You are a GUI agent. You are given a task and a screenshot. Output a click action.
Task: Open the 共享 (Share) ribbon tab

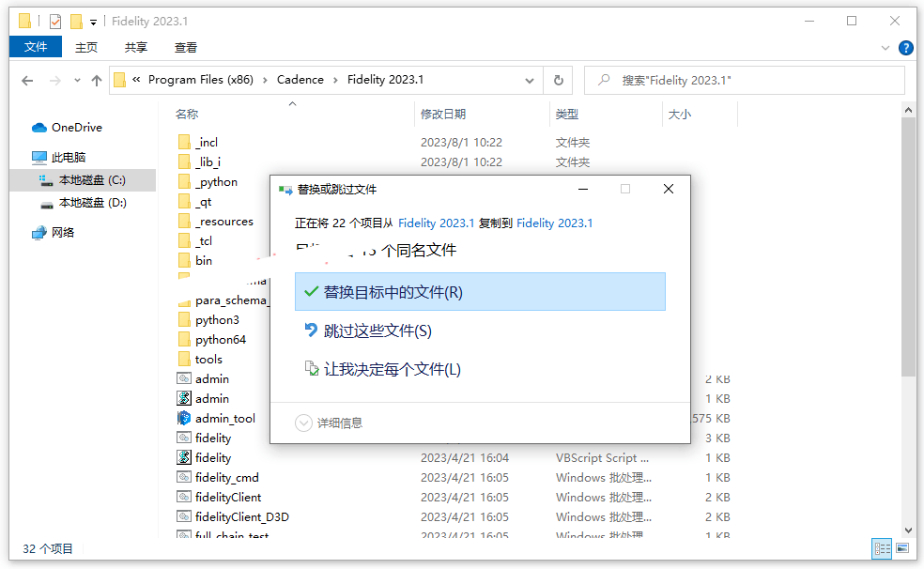coord(136,48)
